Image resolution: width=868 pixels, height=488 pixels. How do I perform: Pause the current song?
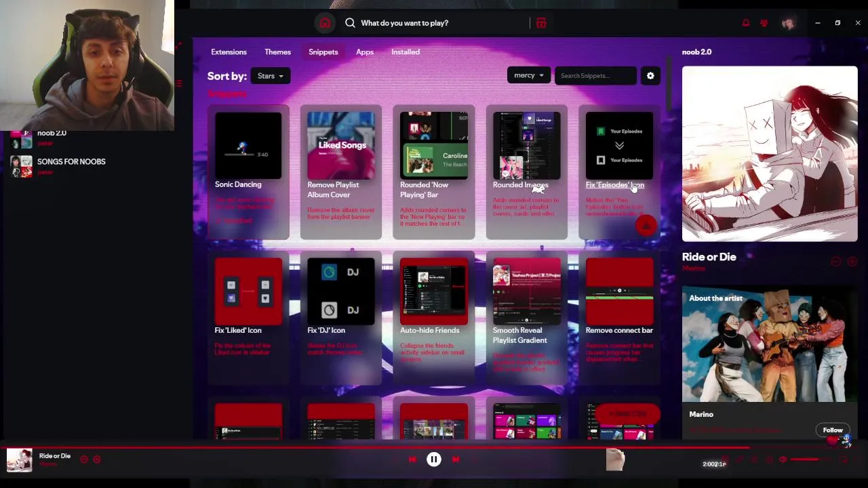click(434, 460)
